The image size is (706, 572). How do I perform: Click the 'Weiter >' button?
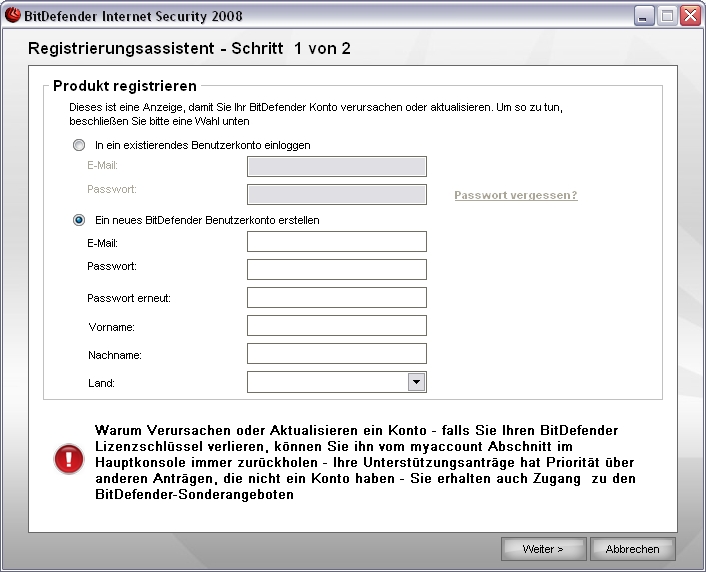coord(543,549)
